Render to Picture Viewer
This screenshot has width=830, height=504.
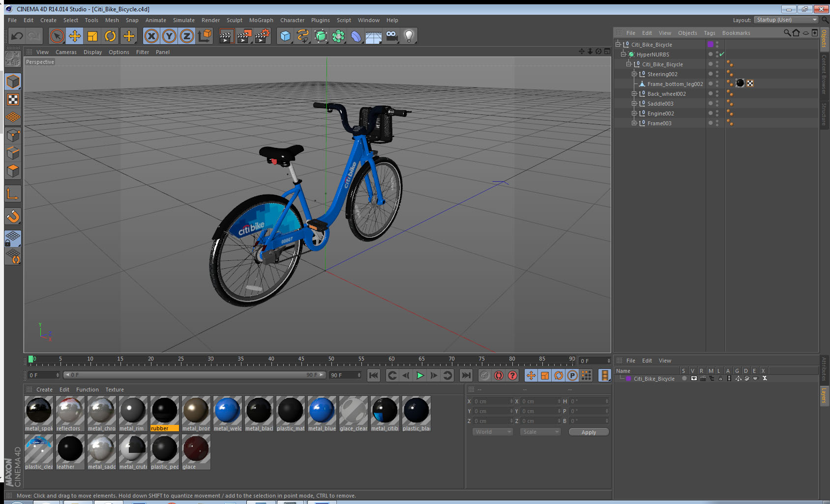tap(244, 36)
